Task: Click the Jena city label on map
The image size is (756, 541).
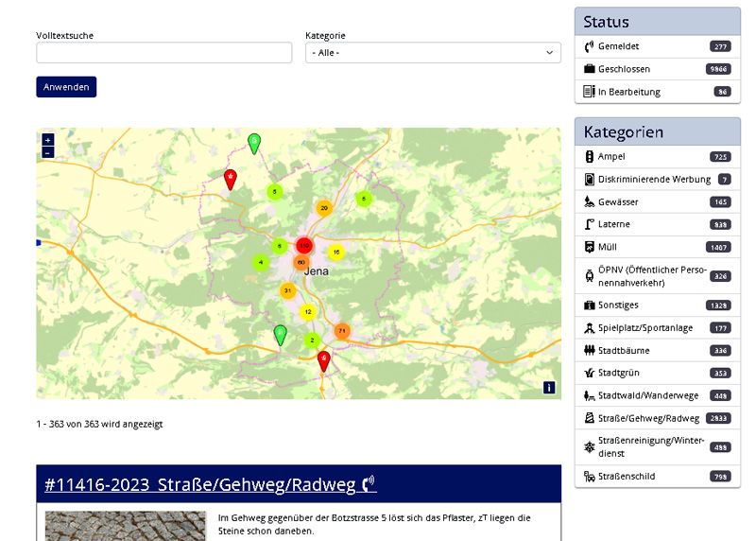Action: click(x=317, y=271)
